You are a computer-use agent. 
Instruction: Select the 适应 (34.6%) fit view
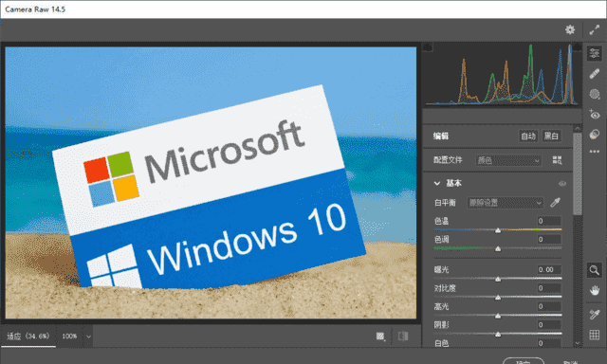pos(28,337)
